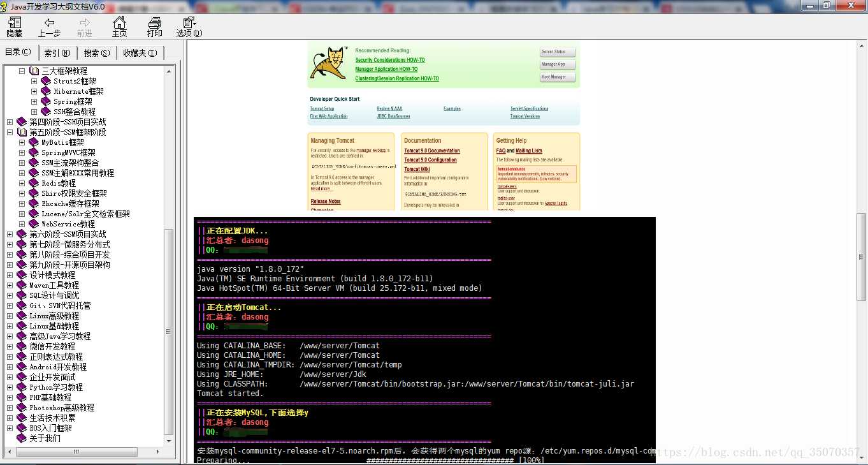Screen dimensions: 868x465
Task: Open the Security Considerations HOW-TO link
Action: tap(390, 60)
